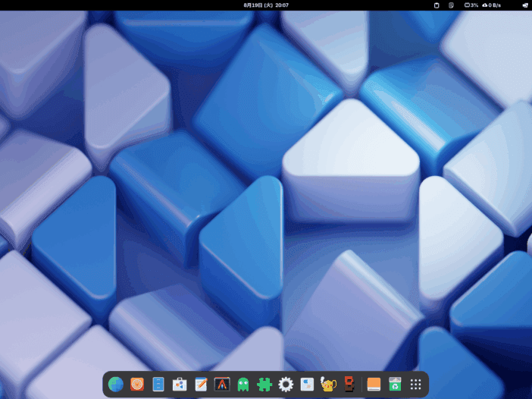Open the green puzzle piece extensions app
532x399 pixels.
(264, 385)
